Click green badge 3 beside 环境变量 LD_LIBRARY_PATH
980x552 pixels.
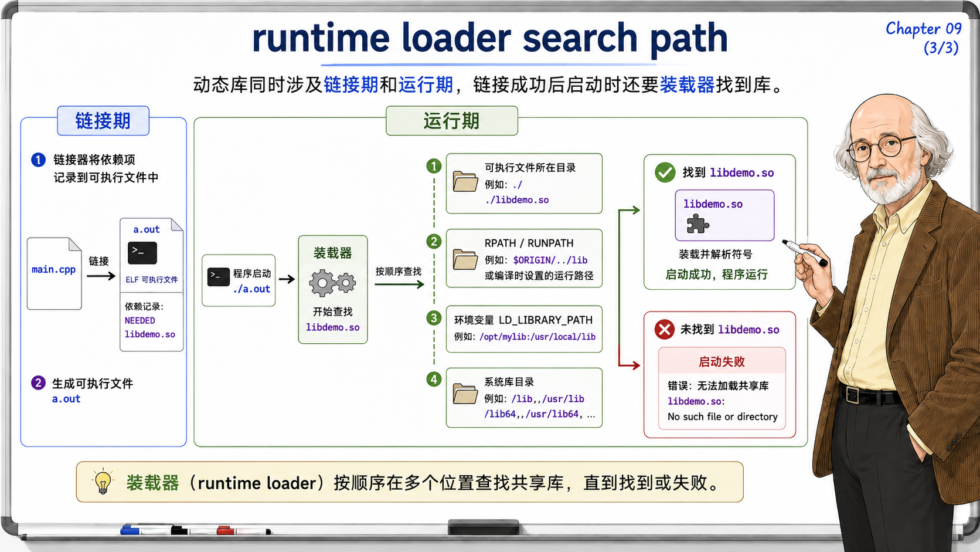coord(434,318)
